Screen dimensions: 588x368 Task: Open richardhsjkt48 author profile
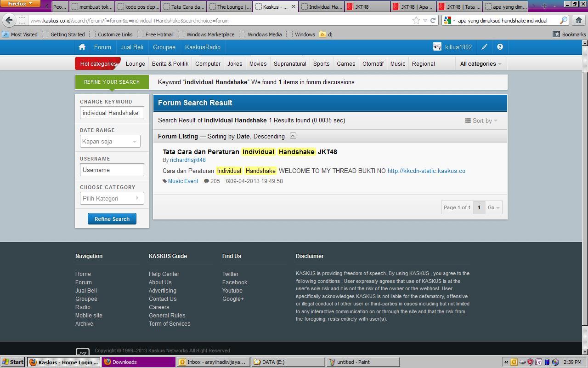pos(188,160)
